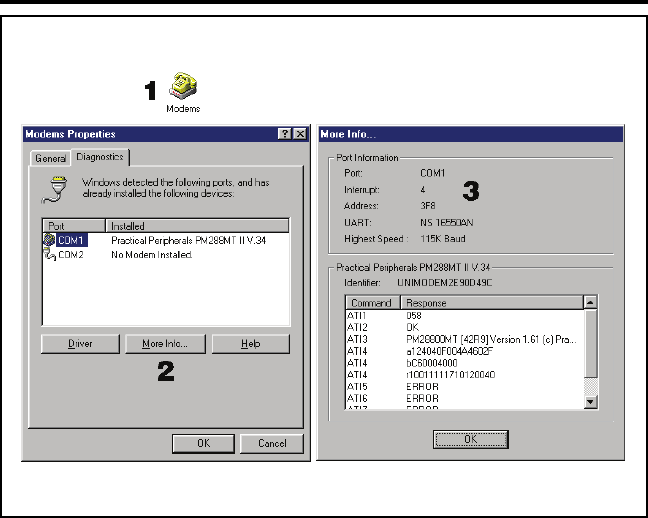The height and width of the screenshot is (518, 648).
Task: Click the Installed column header
Action: point(198,226)
